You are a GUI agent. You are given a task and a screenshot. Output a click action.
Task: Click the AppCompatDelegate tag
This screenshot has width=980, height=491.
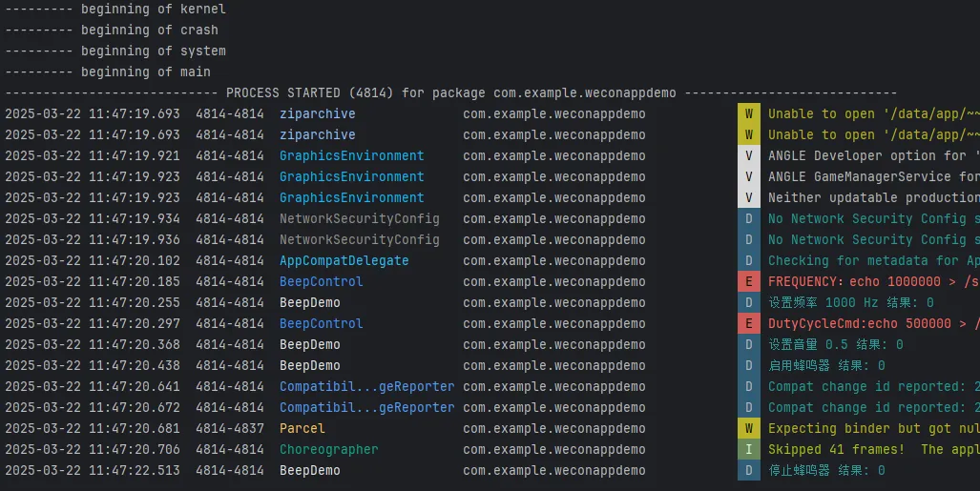pyautogui.click(x=344, y=261)
